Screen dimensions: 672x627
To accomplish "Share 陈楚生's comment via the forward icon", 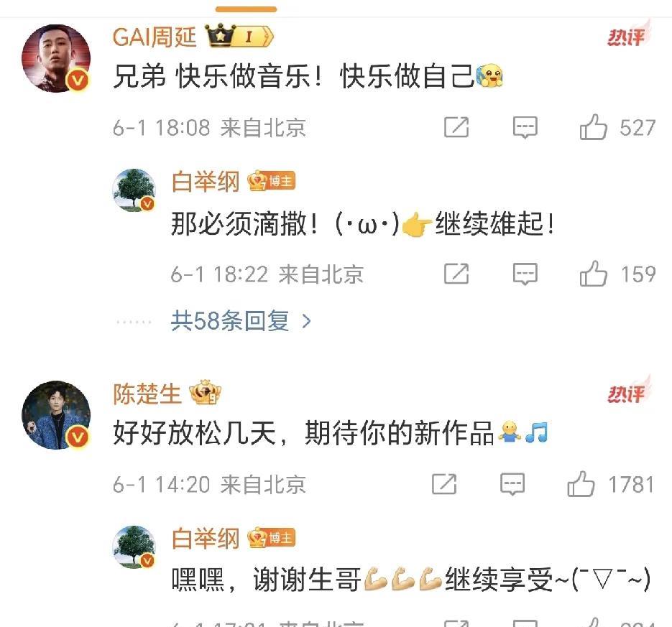I will [x=444, y=484].
